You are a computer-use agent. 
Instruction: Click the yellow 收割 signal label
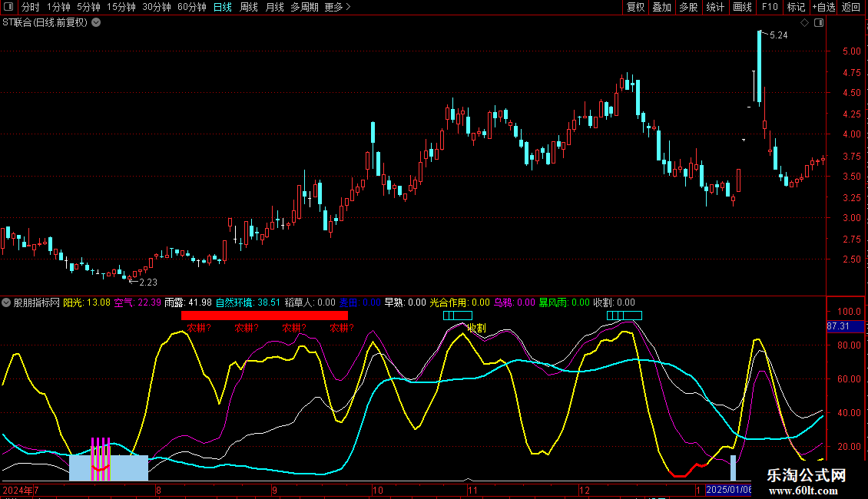(x=476, y=328)
